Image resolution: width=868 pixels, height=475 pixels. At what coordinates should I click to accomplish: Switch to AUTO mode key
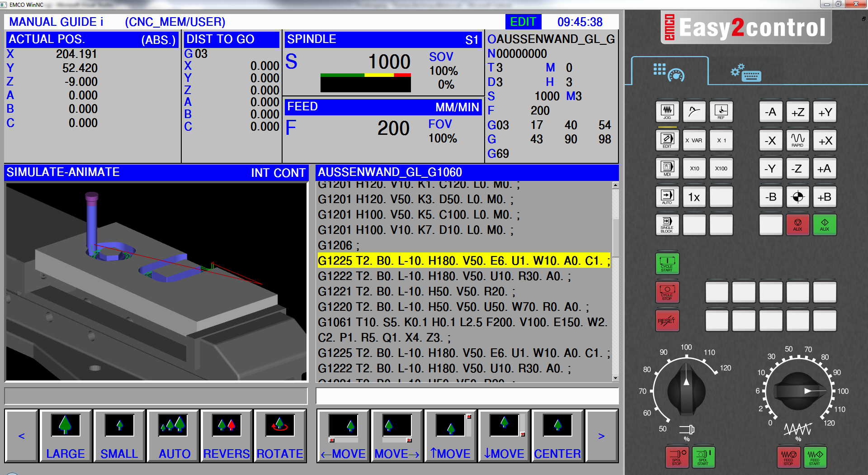coord(667,197)
